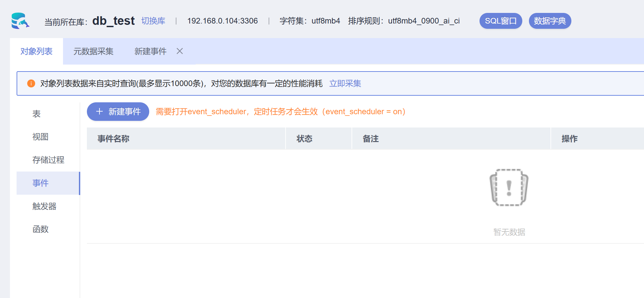The height and width of the screenshot is (298, 644).
Task: Select 事件 in the object sidebar
Action: pyautogui.click(x=40, y=183)
